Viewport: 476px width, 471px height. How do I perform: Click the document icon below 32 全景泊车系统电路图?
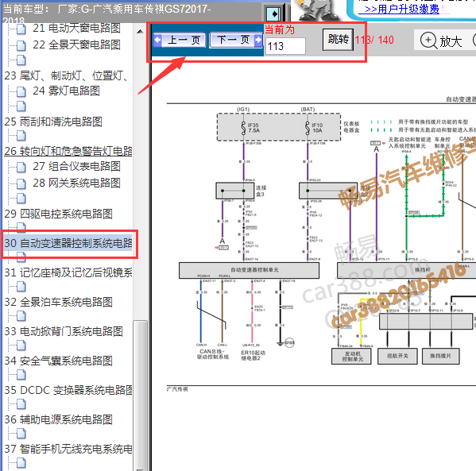[x=21, y=315]
